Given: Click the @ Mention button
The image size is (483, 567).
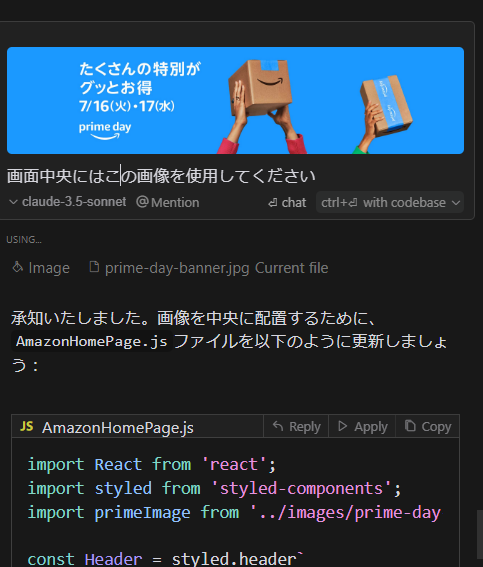Looking at the screenshot, I should click(168, 202).
